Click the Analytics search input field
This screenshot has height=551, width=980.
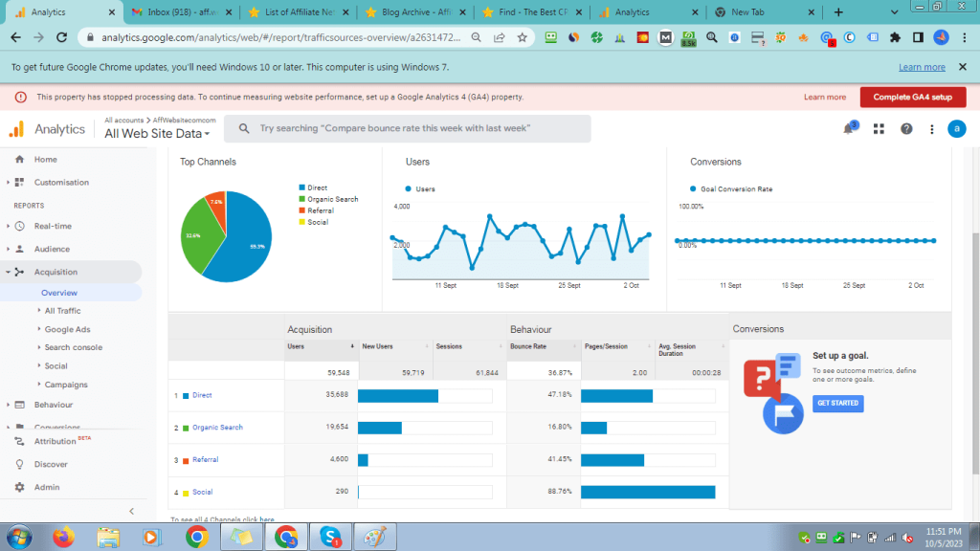421,128
